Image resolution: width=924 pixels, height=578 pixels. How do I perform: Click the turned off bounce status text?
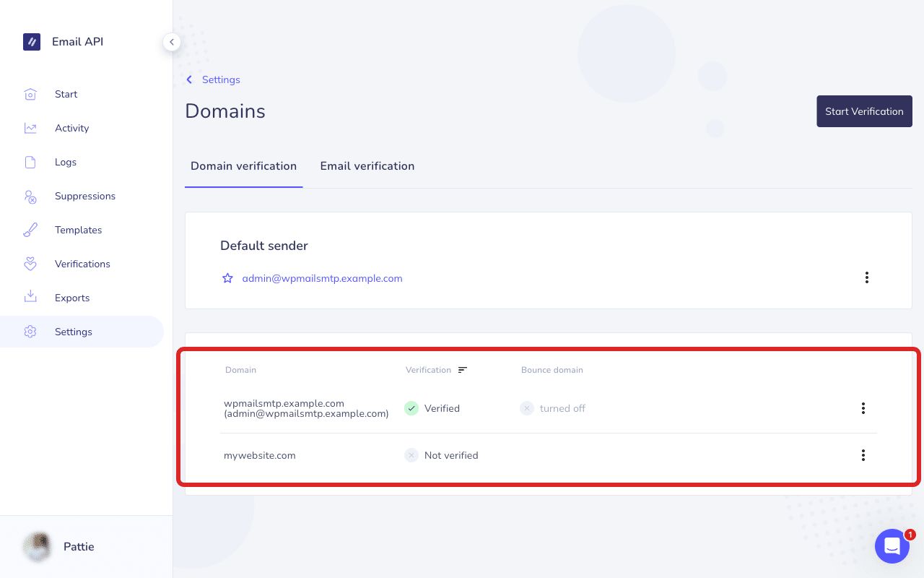click(x=562, y=408)
